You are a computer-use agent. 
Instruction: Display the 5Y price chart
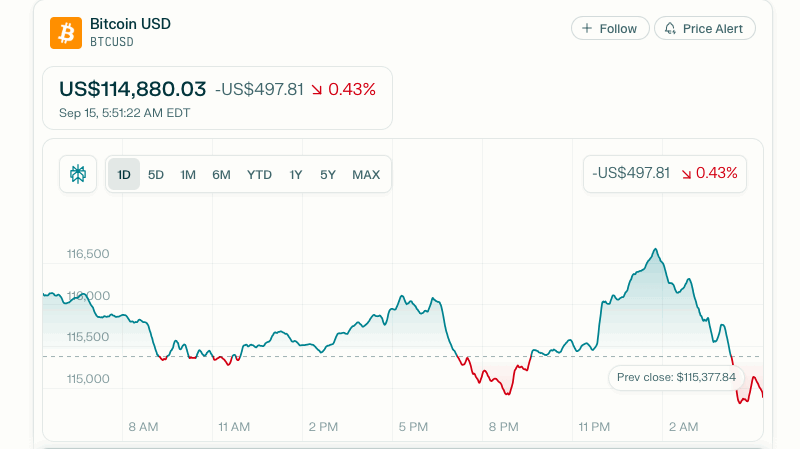[328, 174]
